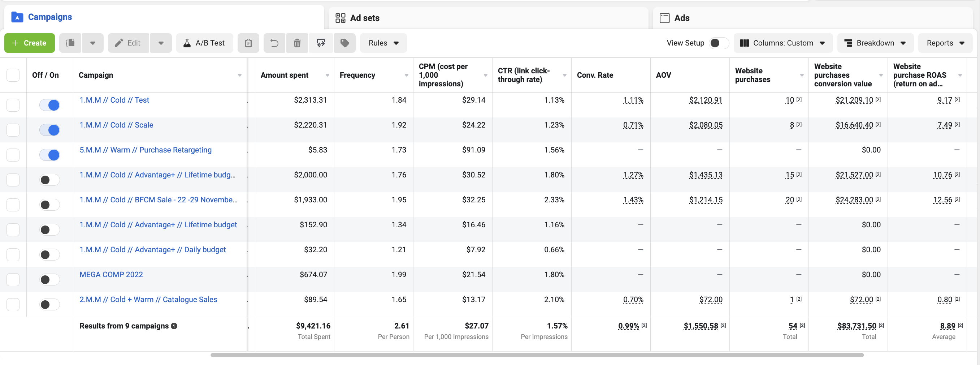This screenshot has width=980, height=365.
Task: Enable the MEGA COMP 2022 campaign toggle
Action: coord(49,280)
